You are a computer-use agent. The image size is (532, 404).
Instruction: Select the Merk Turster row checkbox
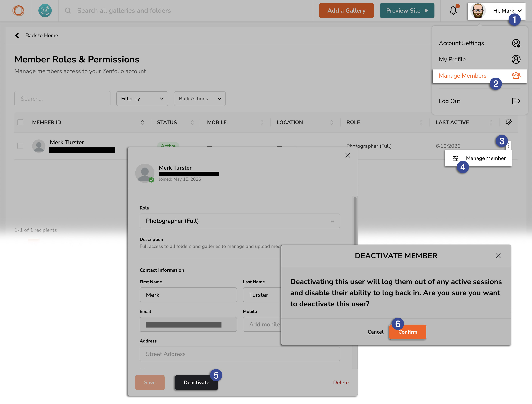click(x=21, y=146)
